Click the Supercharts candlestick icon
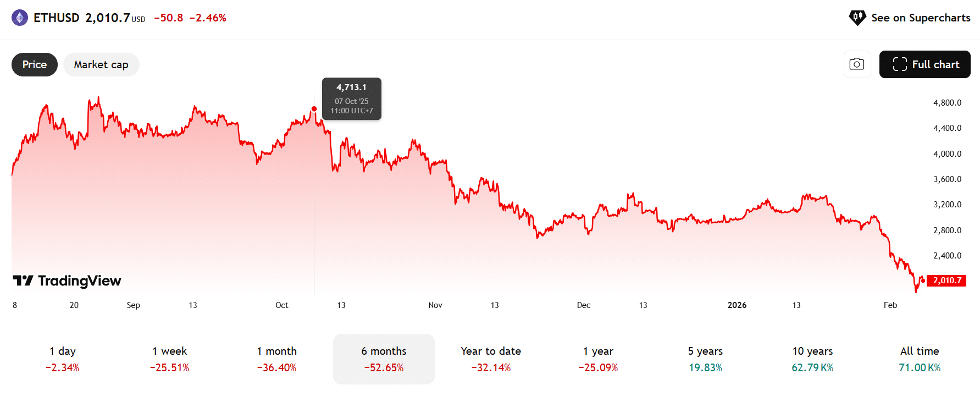 (x=857, y=18)
